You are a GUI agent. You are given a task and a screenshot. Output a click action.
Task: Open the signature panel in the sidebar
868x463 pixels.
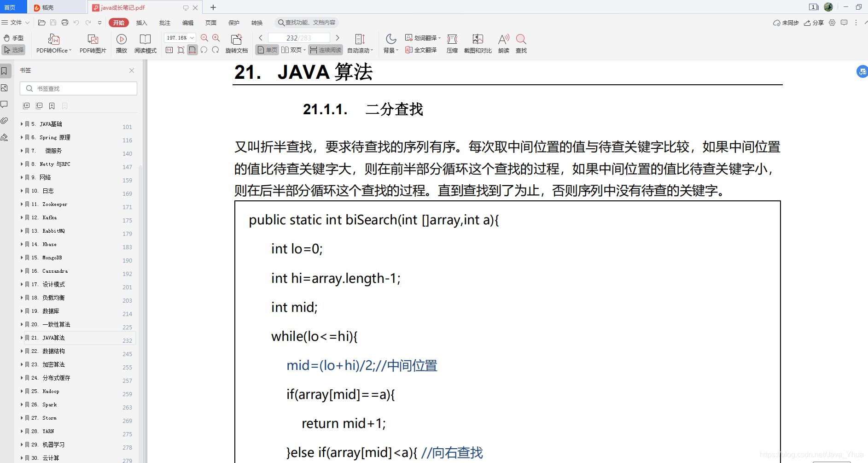click(x=5, y=137)
